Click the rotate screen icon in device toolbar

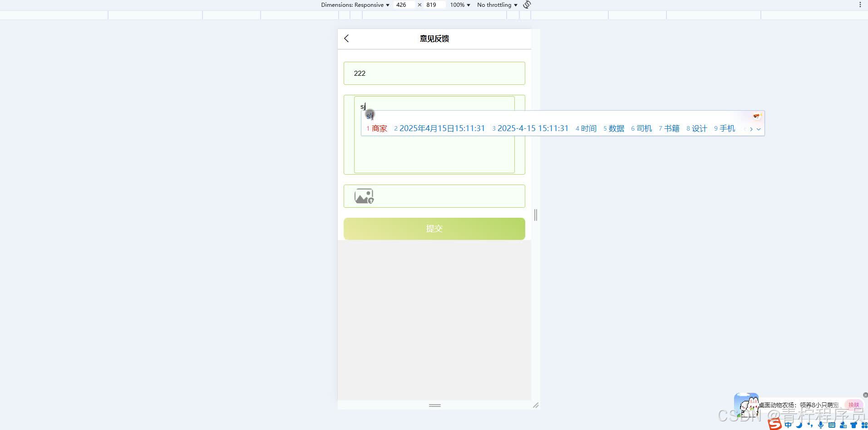526,5
